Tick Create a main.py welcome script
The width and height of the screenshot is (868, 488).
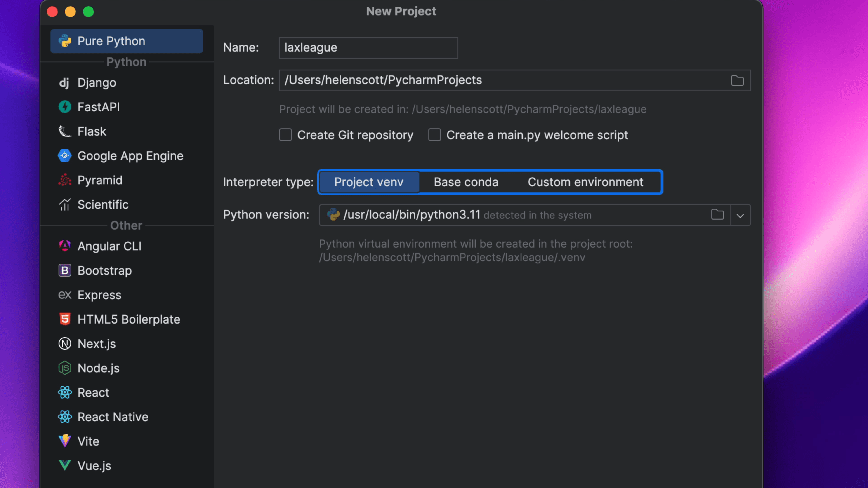(x=434, y=135)
